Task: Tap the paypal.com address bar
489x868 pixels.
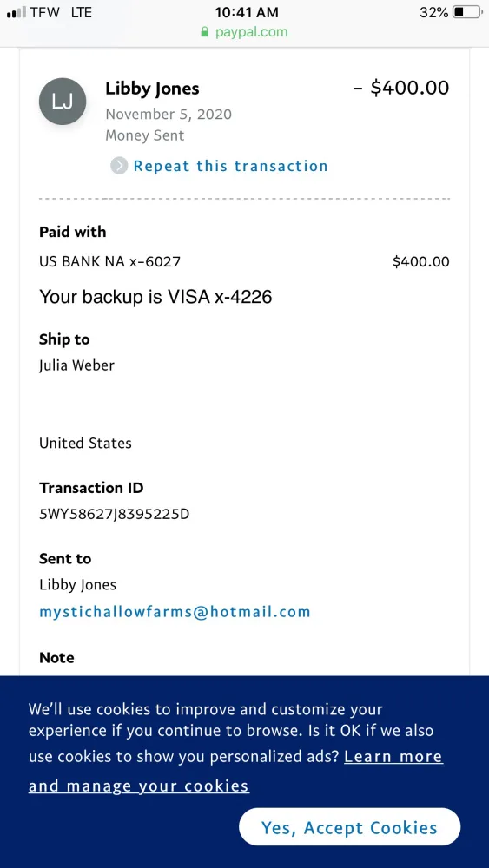Action: pos(244,32)
